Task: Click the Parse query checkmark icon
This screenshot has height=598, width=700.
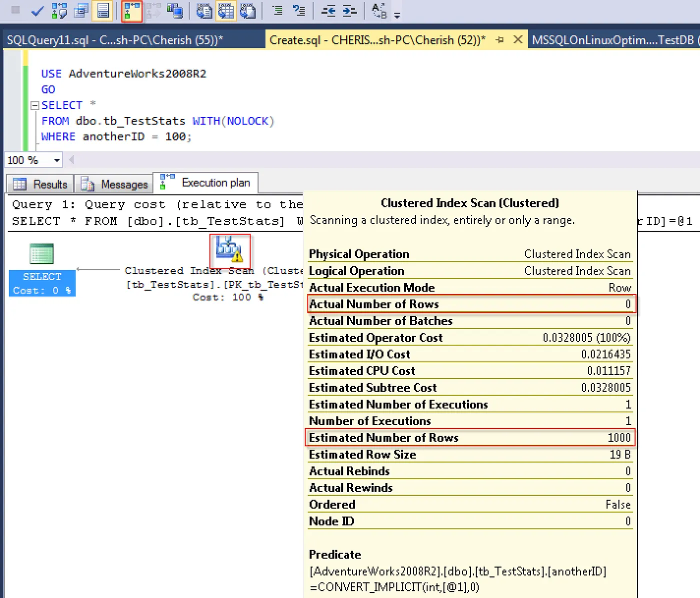Action: coord(37,11)
